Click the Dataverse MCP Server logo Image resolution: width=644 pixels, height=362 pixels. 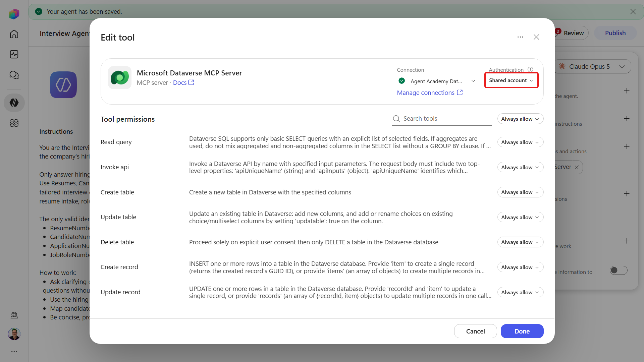tap(120, 77)
